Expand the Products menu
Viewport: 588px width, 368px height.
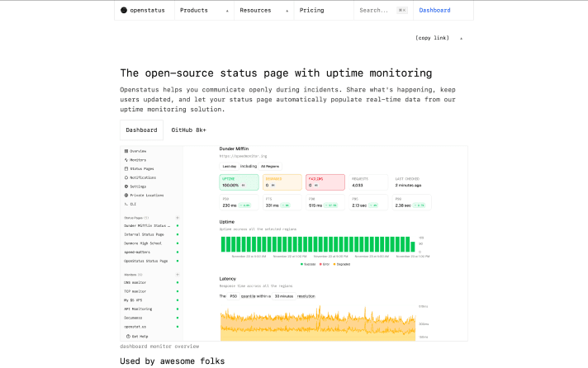[204, 10]
